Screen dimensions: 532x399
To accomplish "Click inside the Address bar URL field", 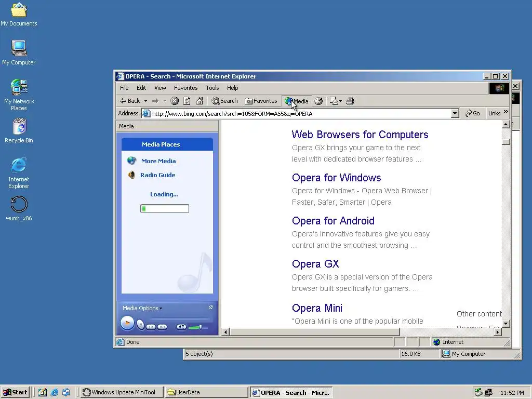I will 300,114.
